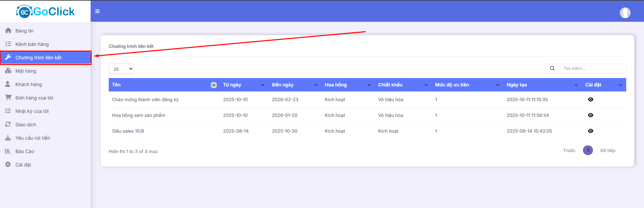
Task: Go to Khách hàng in sidebar
Action: [x=29, y=84]
